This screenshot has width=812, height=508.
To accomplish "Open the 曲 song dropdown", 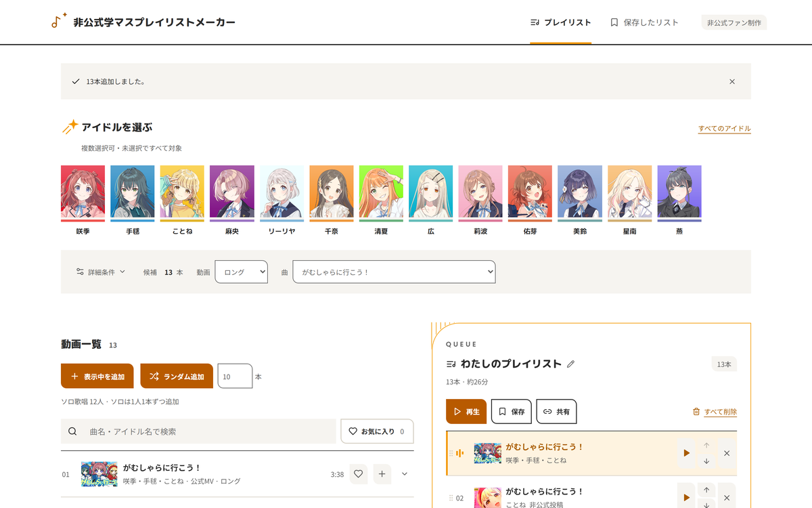I will tap(394, 272).
